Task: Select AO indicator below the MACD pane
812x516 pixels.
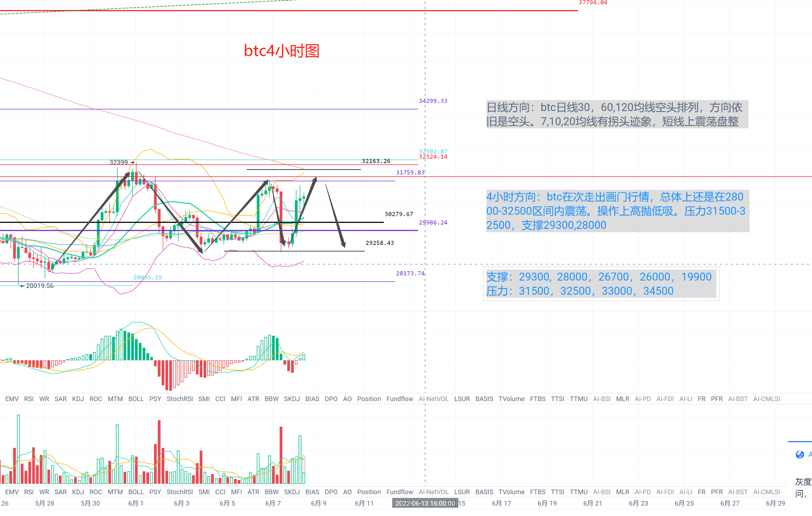Action: 347,399
